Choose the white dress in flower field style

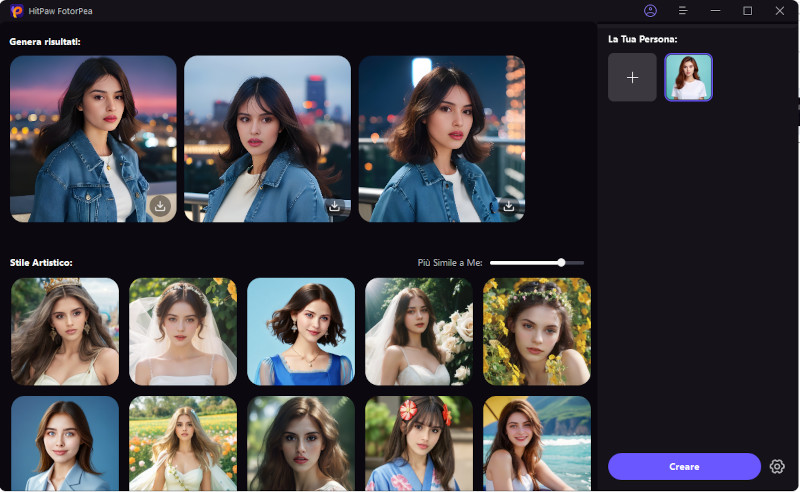pos(183,444)
